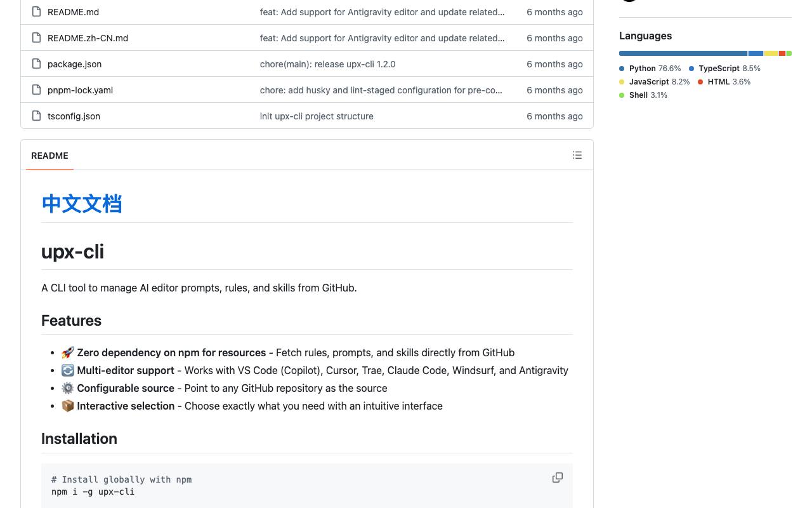The height and width of the screenshot is (508, 812).
Task: Click the '6 months ago' timestamp for package.json
Action: [x=554, y=64]
